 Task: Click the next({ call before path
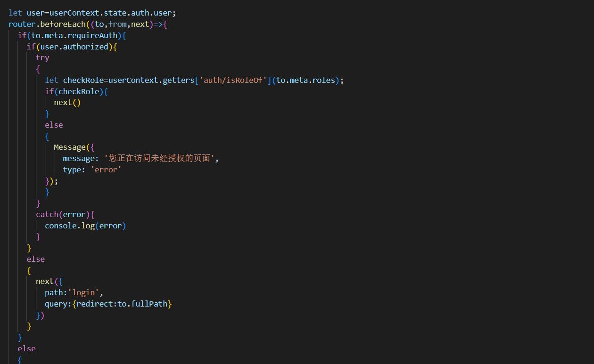click(x=47, y=281)
